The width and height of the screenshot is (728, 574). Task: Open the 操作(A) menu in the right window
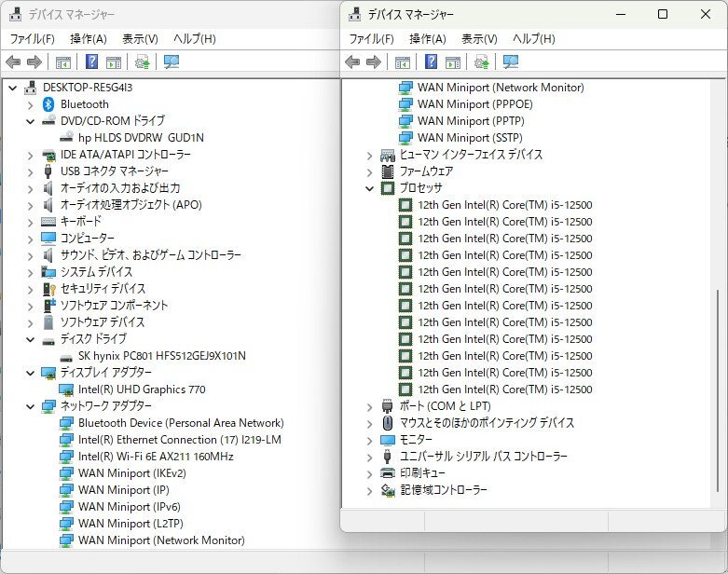(428, 39)
